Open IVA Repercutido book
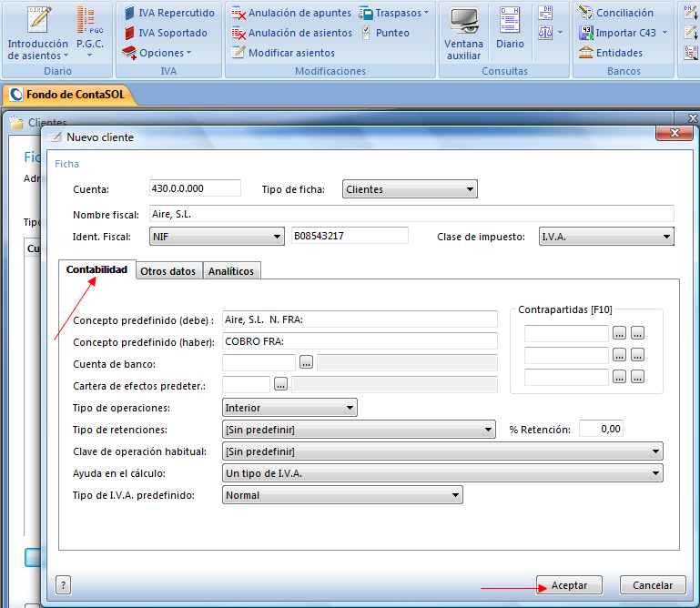Image resolution: width=700 pixels, height=608 pixels. point(168,13)
